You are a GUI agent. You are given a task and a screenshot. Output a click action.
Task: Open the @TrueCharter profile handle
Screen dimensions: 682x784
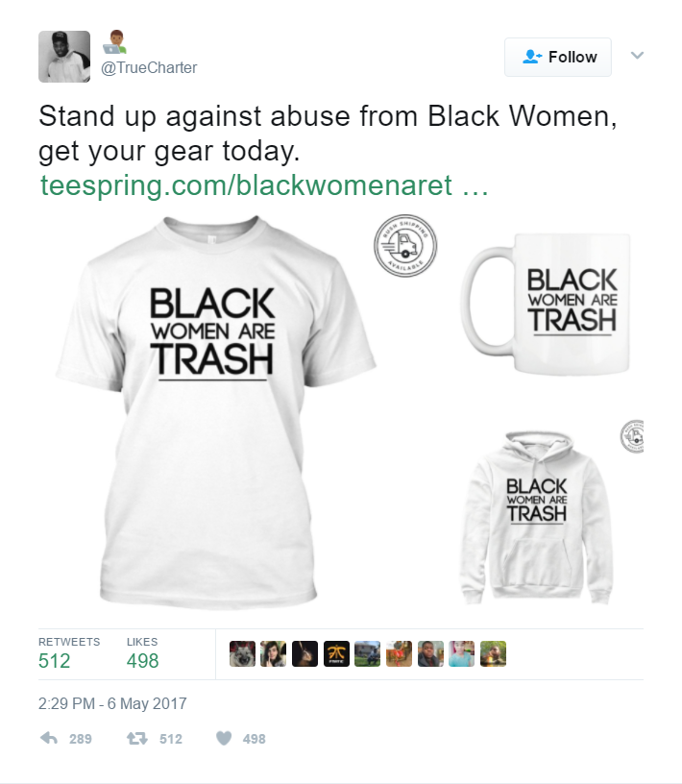(149, 67)
